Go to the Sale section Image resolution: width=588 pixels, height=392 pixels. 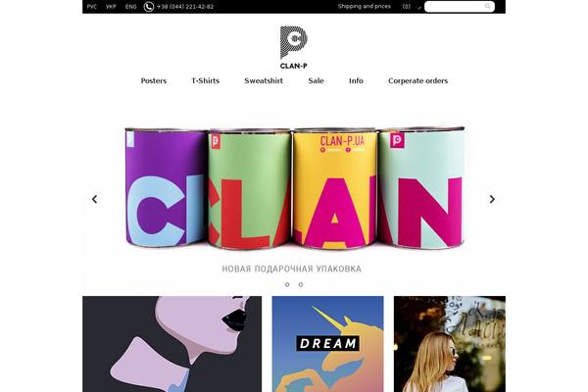click(316, 80)
